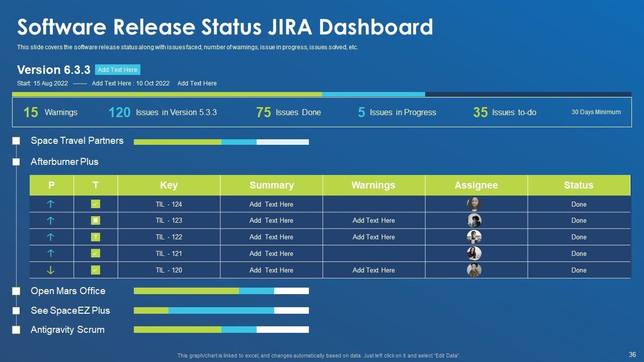This screenshot has width=644, height=362.
Task: Click the type icon in the TIL-123 row
Action: (96, 220)
